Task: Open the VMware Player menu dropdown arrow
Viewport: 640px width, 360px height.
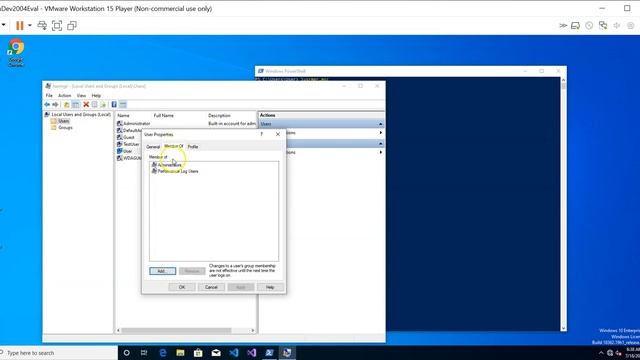Action: point(3,25)
